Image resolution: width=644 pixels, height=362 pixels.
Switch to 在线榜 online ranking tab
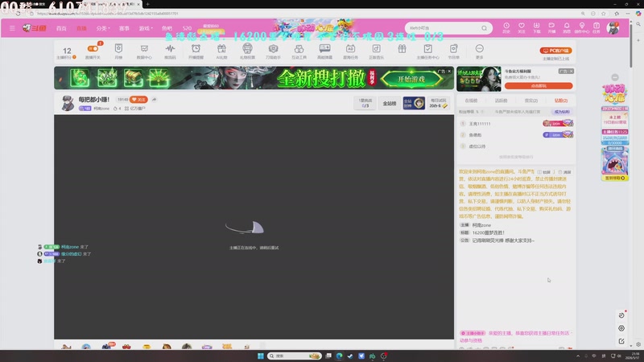pyautogui.click(x=471, y=101)
